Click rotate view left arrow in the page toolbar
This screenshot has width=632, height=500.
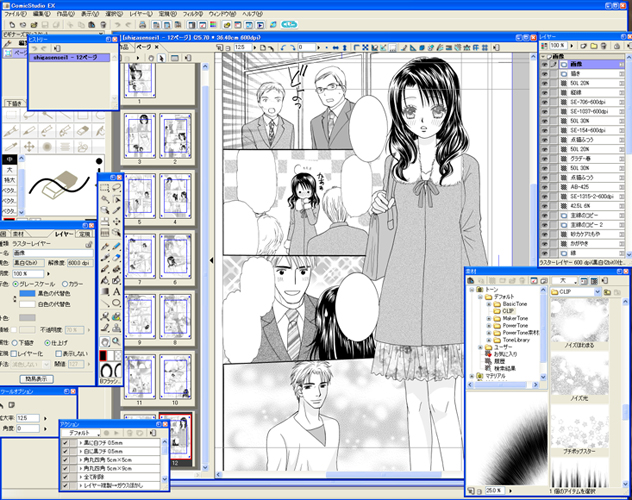[x=283, y=47]
